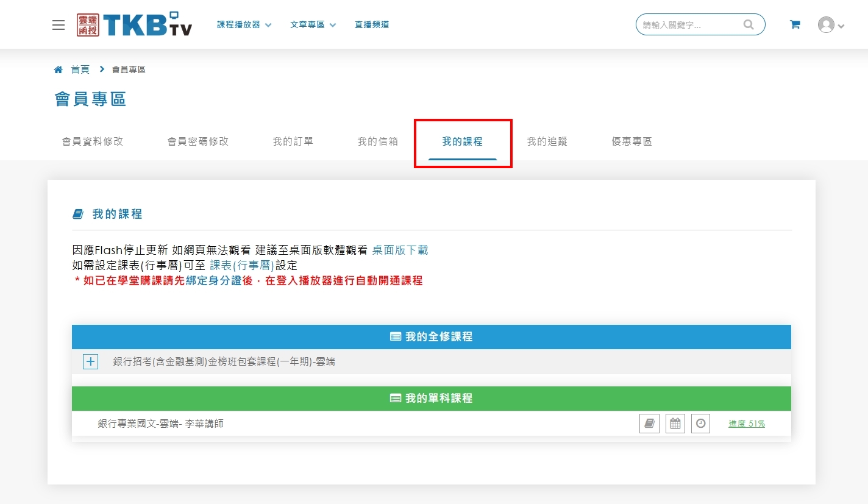Open the calendar icon for 銀行專業國文
This screenshot has height=504, width=868.
pos(675,424)
